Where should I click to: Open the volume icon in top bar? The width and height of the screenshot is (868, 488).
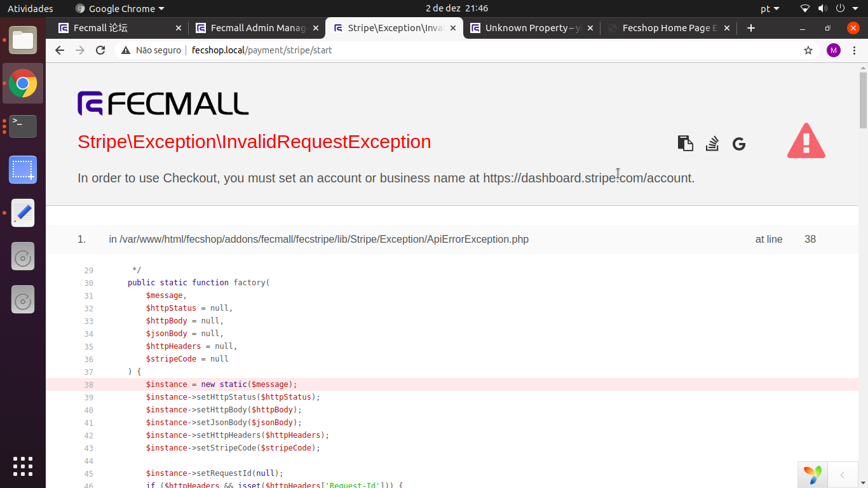(x=822, y=8)
